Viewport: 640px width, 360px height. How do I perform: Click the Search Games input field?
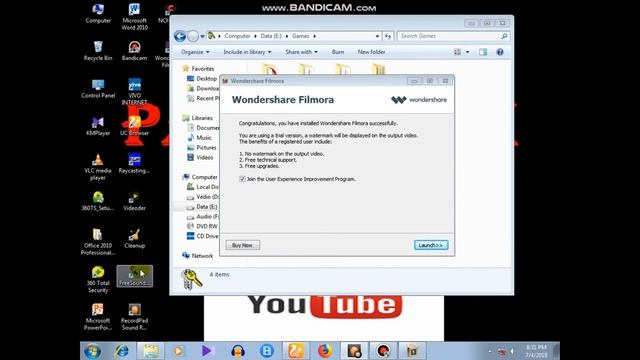[453, 36]
